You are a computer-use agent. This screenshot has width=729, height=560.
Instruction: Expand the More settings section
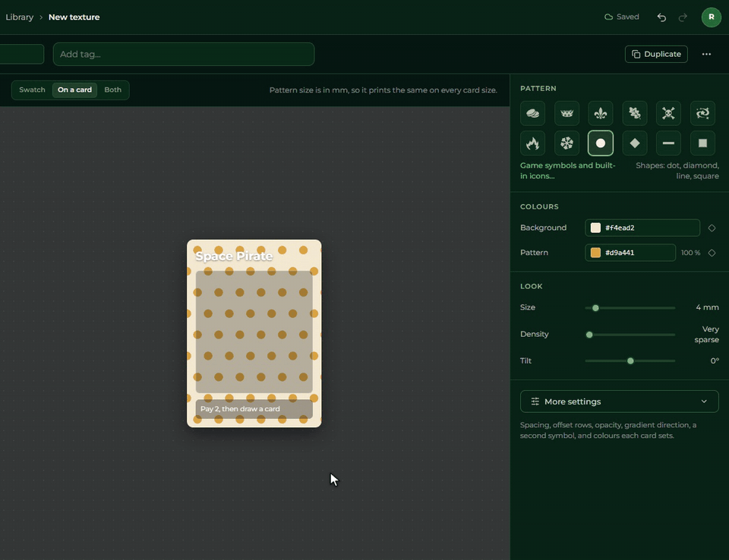pyautogui.click(x=620, y=401)
